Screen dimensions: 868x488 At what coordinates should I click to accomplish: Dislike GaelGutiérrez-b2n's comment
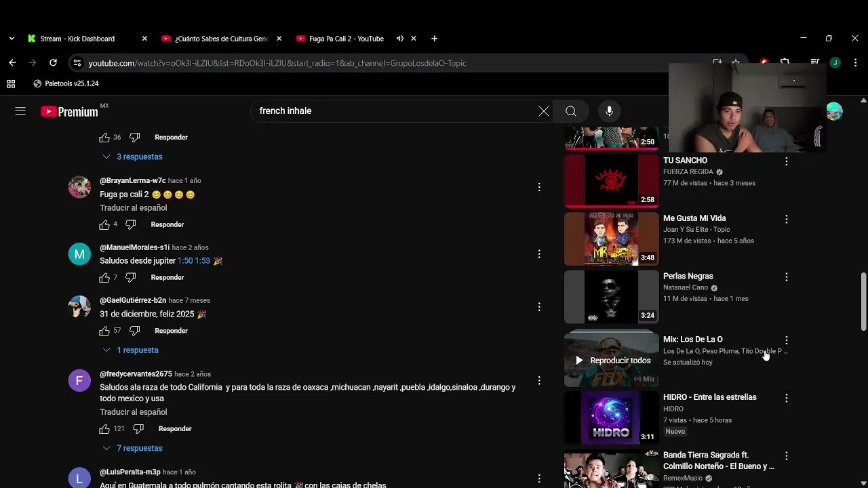134,331
